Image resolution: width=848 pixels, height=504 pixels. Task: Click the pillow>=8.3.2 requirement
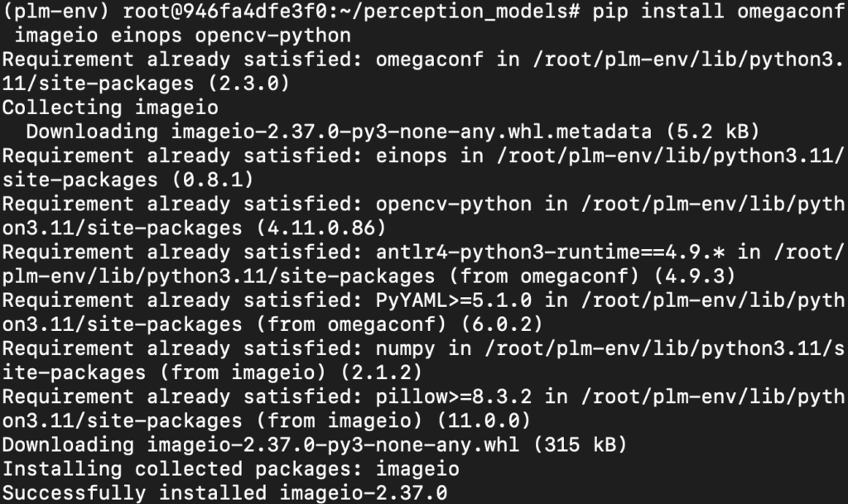click(x=454, y=397)
